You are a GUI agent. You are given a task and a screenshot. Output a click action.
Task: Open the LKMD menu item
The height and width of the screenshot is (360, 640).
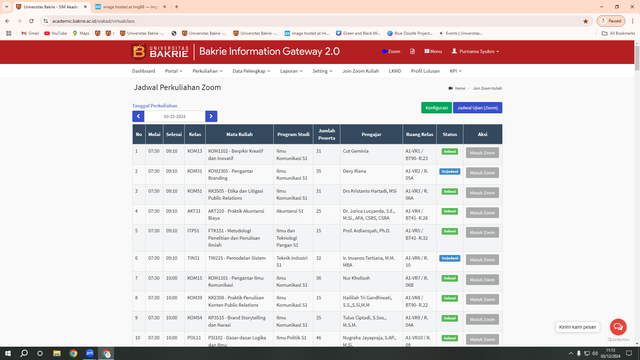pyautogui.click(x=395, y=71)
